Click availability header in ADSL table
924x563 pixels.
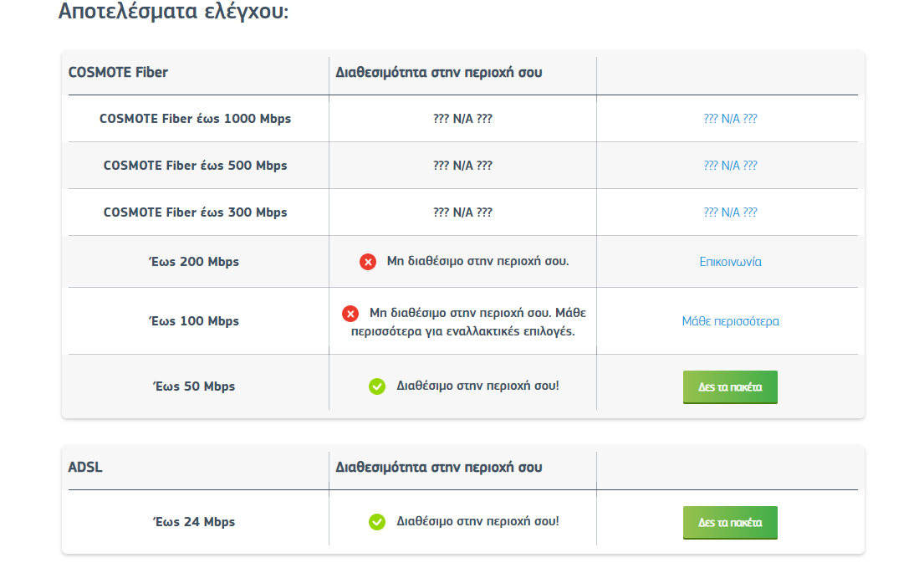tap(439, 468)
